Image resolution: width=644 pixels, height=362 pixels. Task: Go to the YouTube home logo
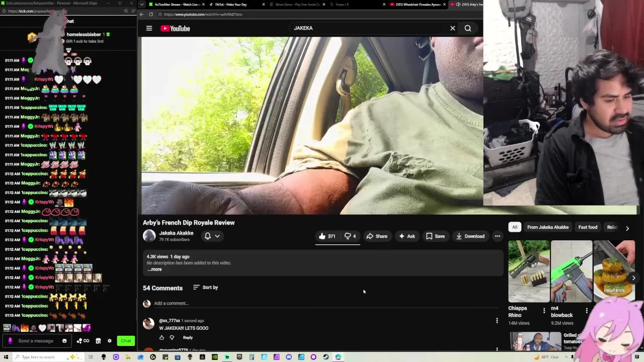click(175, 28)
